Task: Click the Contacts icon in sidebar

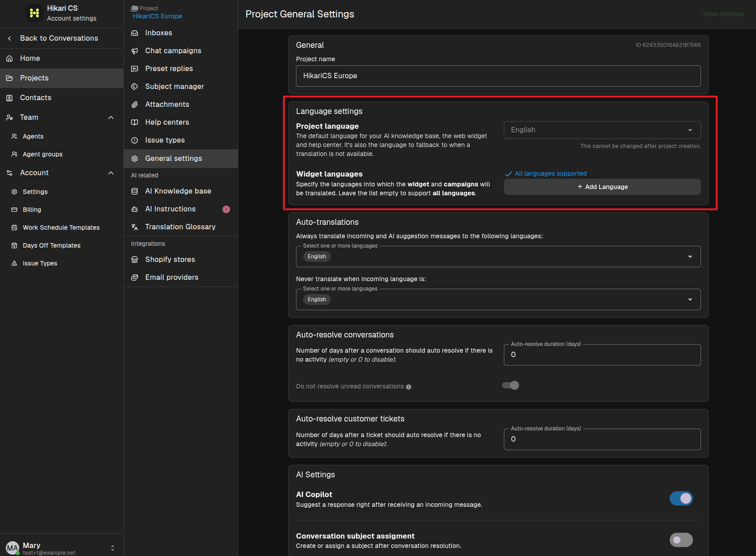Action: tap(9, 98)
